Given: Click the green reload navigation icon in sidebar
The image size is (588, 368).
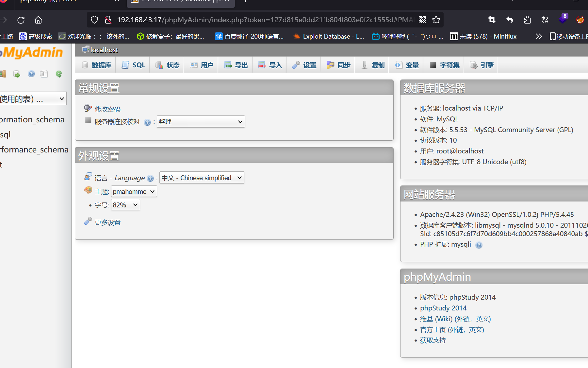Looking at the screenshot, I should coord(59,74).
